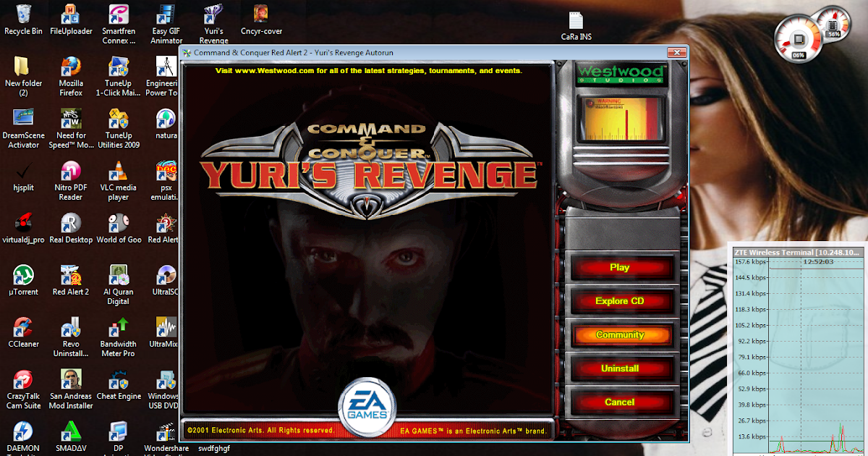Open Windows USB DVD tool icon
Image resolution: width=868 pixels, height=456 pixels.
point(163,389)
